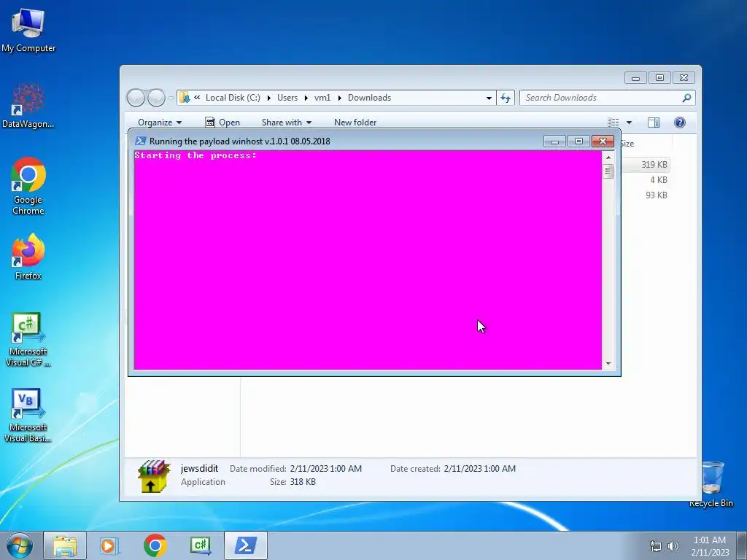
Task: Click the change view icon in Explorer
Action: click(x=614, y=122)
